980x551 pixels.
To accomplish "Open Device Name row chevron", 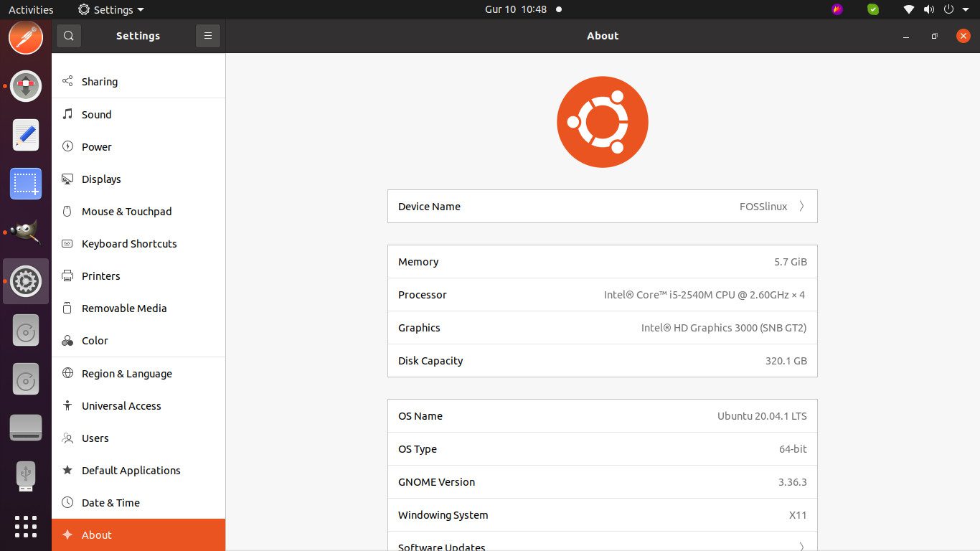I will click(801, 206).
